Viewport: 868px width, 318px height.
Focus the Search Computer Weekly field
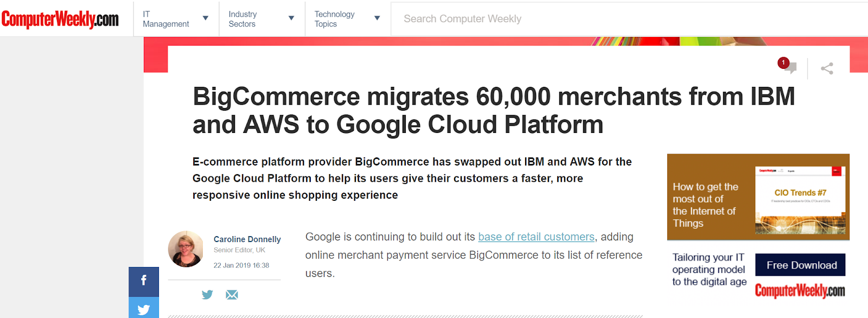(629, 19)
